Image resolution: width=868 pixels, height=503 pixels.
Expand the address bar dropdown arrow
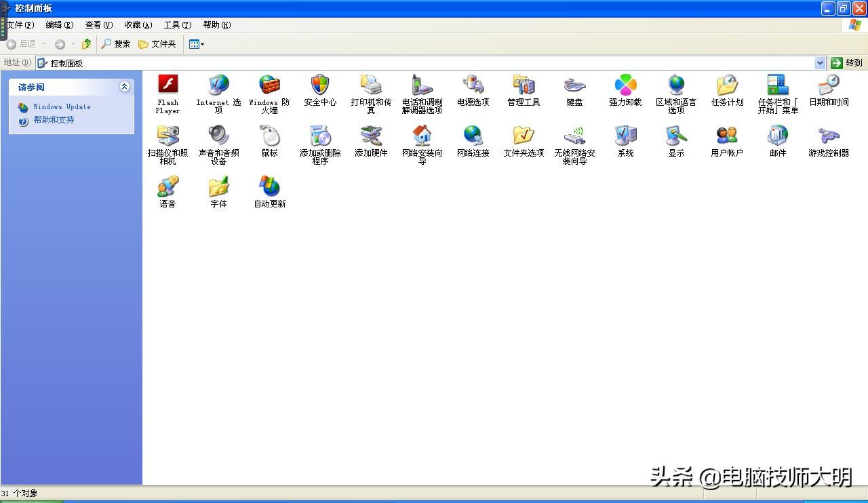point(820,63)
